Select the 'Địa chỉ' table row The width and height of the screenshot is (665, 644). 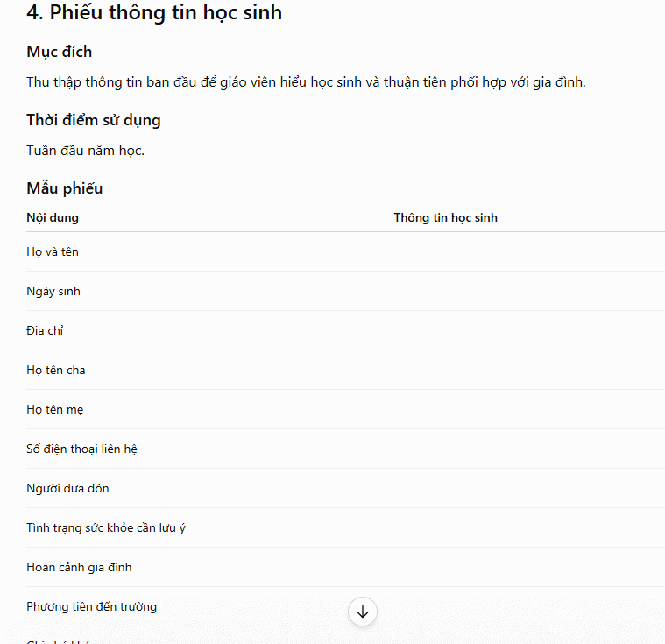[x=346, y=331]
